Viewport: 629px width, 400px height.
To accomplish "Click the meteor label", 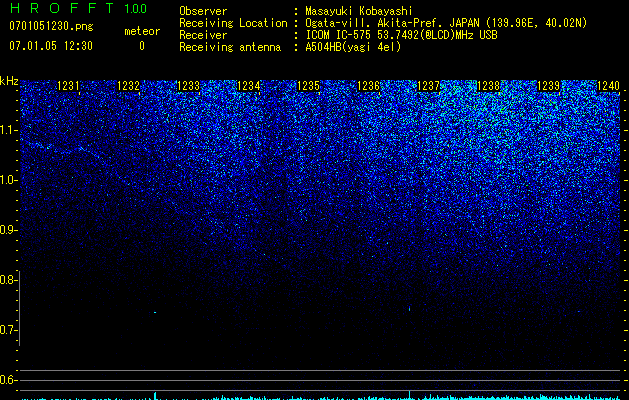I will [142, 31].
